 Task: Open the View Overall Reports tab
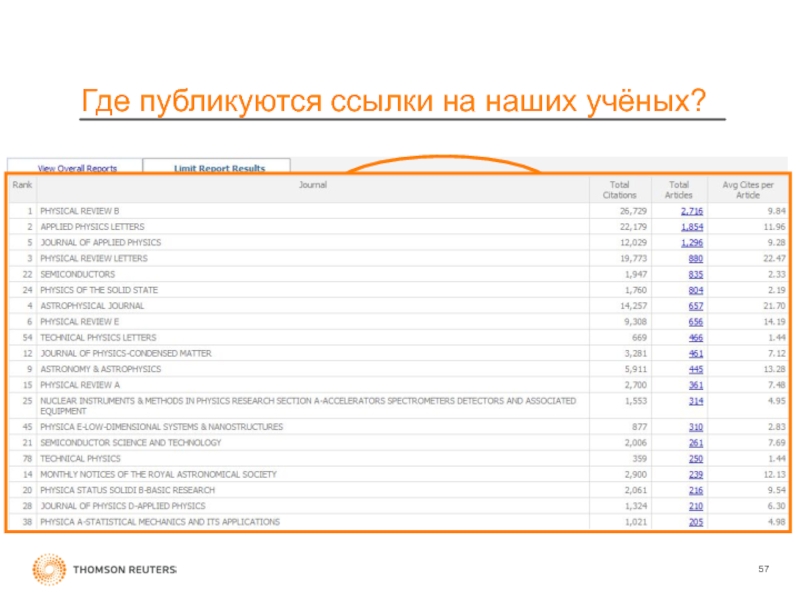[77, 168]
